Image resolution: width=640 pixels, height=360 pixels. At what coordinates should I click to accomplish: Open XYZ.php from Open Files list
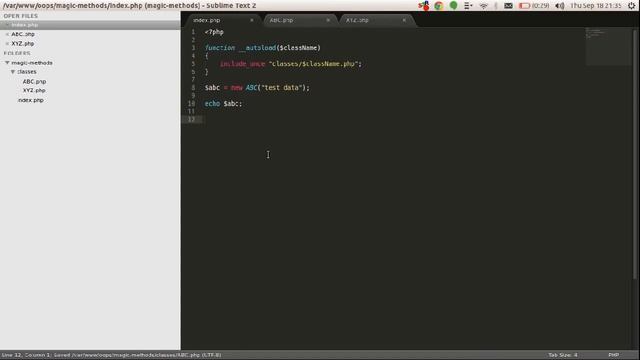click(23, 44)
